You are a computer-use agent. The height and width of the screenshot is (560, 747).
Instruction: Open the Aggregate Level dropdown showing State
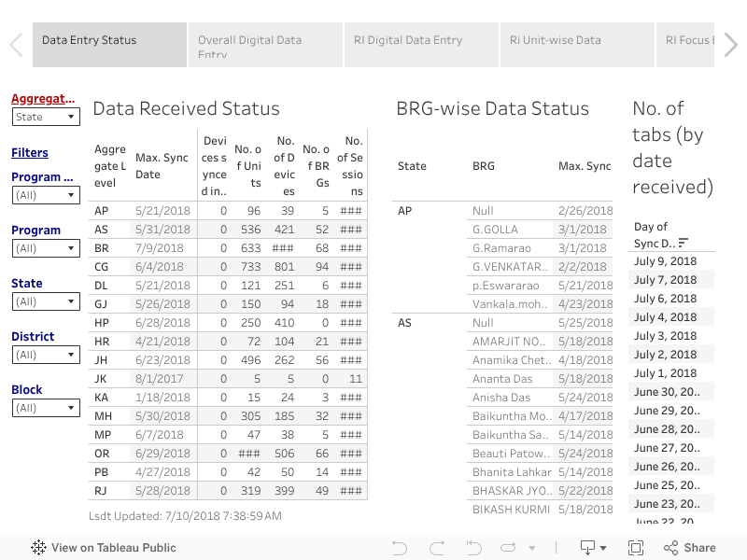point(46,117)
